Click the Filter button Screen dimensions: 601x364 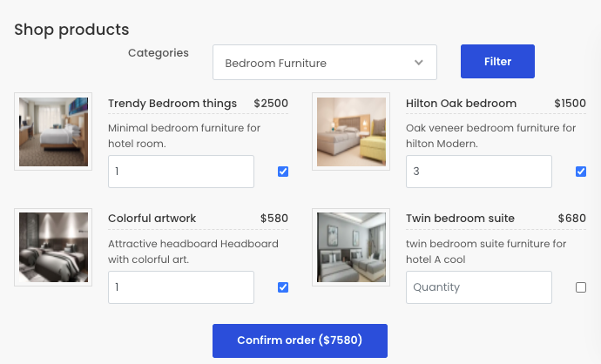[497, 62]
